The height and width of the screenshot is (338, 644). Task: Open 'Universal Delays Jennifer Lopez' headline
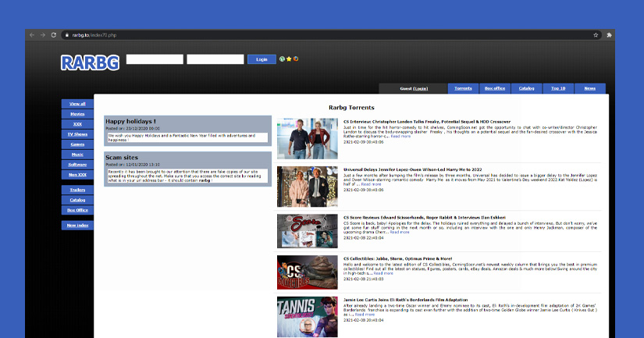[412, 169]
